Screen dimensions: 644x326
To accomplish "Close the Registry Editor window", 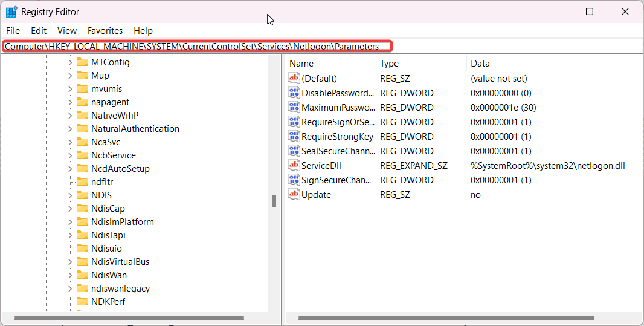I will (x=625, y=11).
